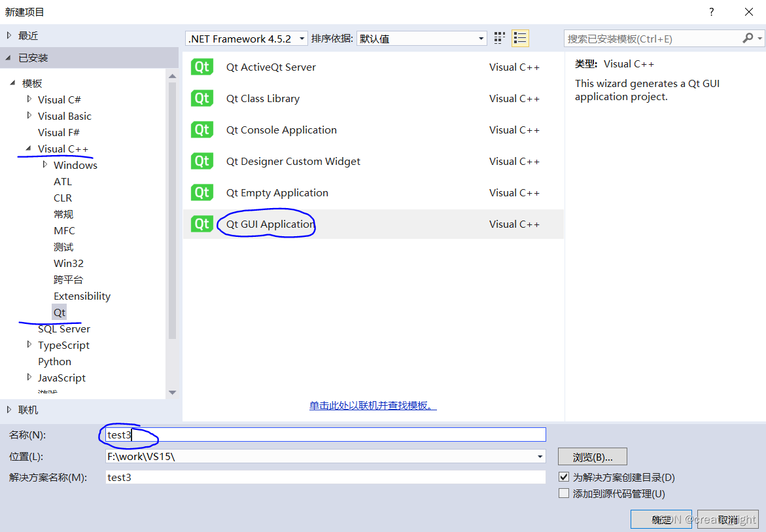Image resolution: width=766 pixels, height=532 pixels.
Task: Open the help question mark button
Action: pyautogui.click(x=711, y=12)
